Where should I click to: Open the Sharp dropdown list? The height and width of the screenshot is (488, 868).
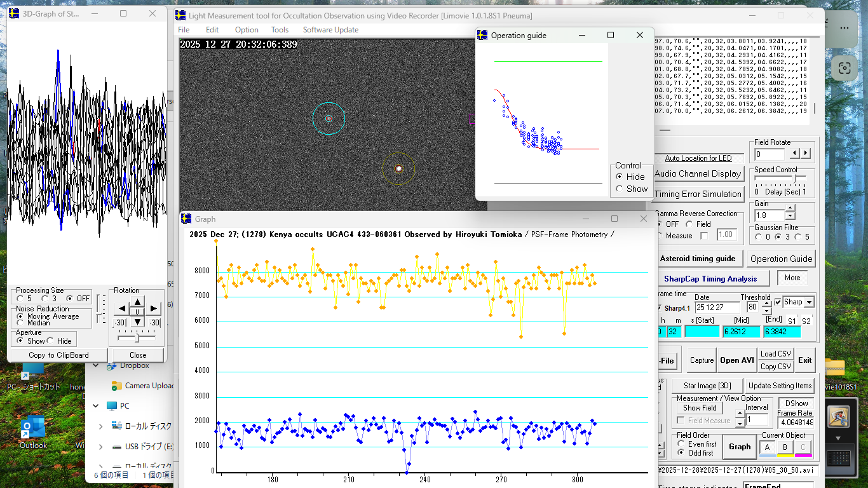809,302
